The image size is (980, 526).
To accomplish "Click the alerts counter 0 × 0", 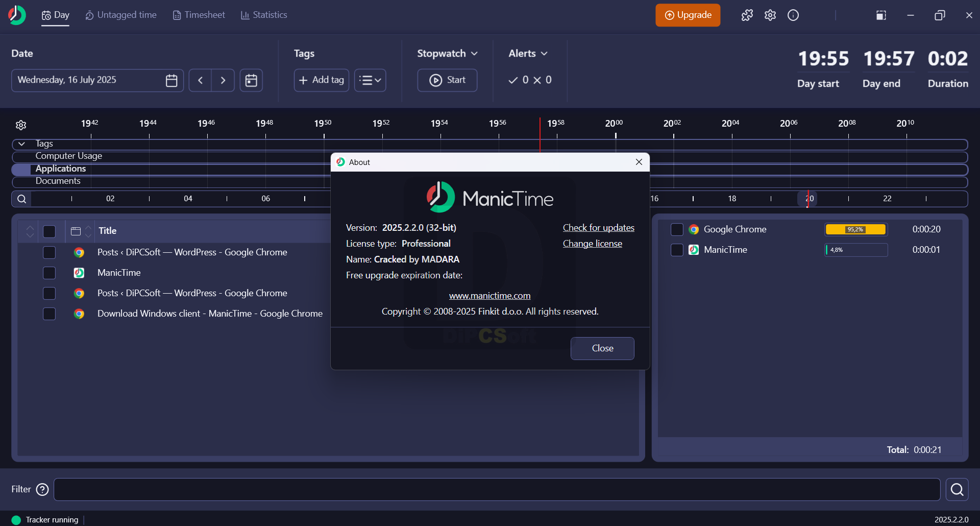I will (530, 80).
